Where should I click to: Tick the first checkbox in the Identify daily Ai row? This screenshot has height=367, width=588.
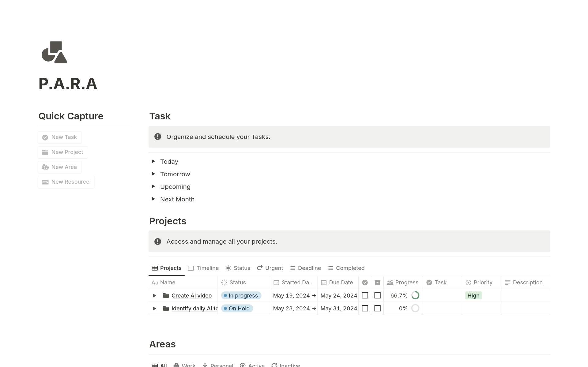click(x=365, y=308)
